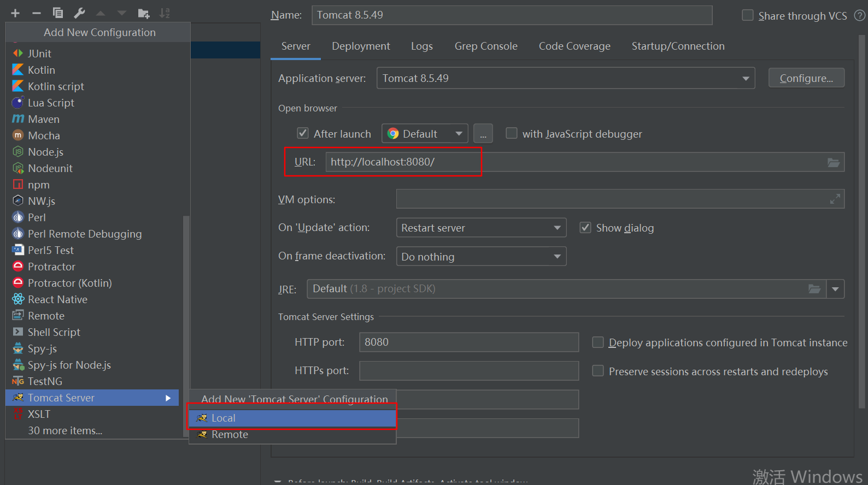The image size is (868, 485).
Task: Toggle Share through VCS checkbox
Action: (747, 15)
